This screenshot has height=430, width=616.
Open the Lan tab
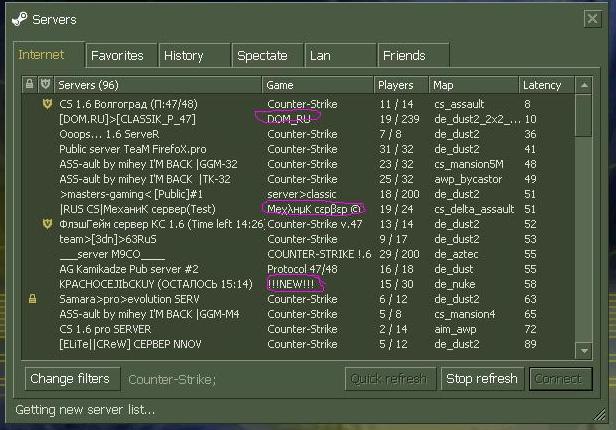340,55
